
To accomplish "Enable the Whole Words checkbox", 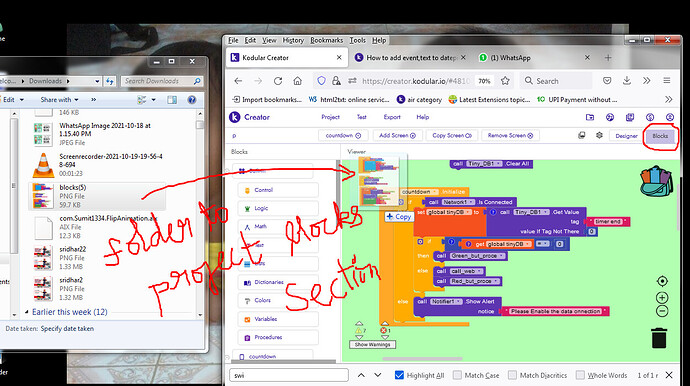I will [580, 375].
